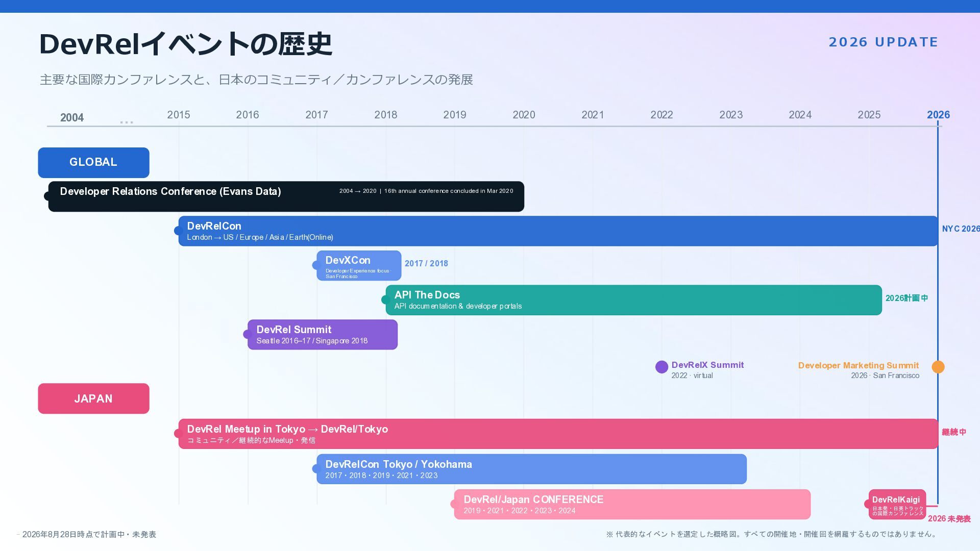The height and width of the screenshot is (551, 980).
Task: Click the years "2019・2021・2022・2023・2024"
Action: point(520,511)
